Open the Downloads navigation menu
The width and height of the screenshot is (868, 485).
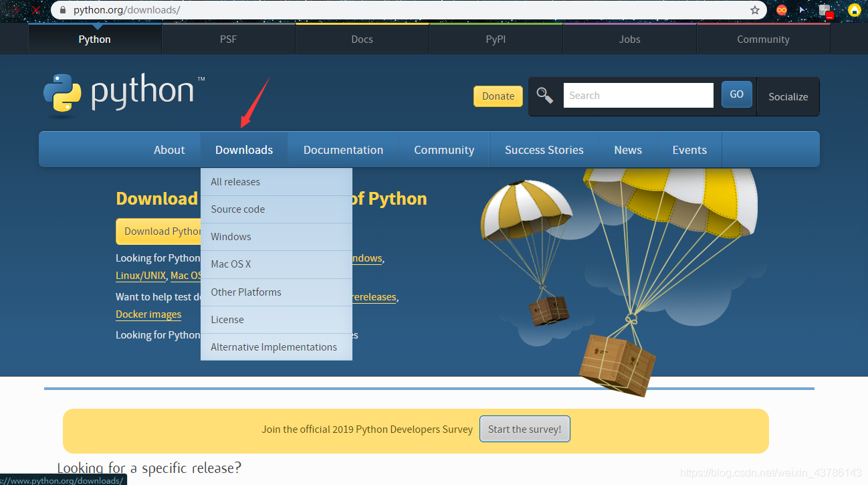244,150
